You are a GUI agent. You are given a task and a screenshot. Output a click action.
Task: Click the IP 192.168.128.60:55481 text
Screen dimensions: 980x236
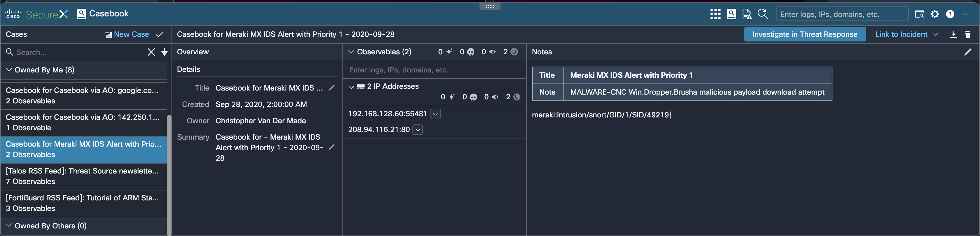pyautogui.click(x=388, y=114)
